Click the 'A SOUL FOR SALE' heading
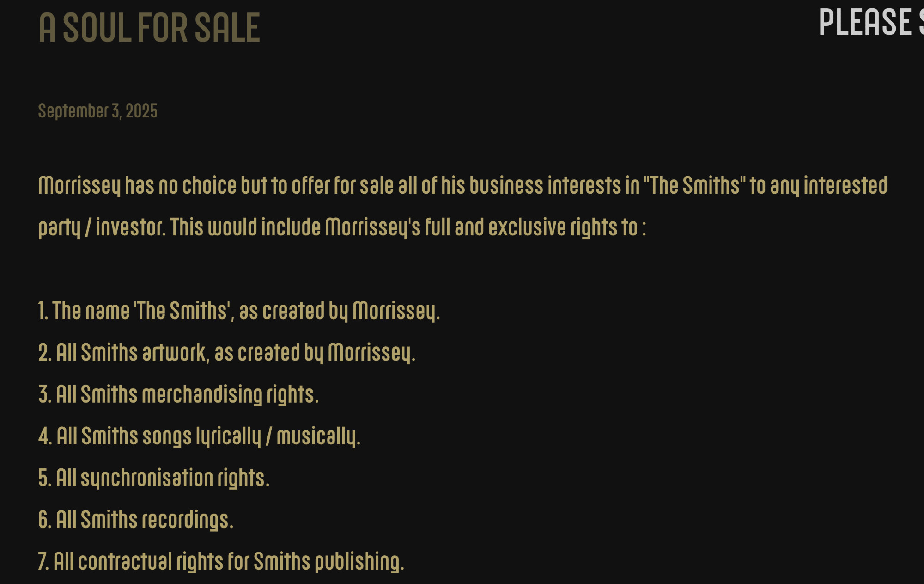 point(149,28)
